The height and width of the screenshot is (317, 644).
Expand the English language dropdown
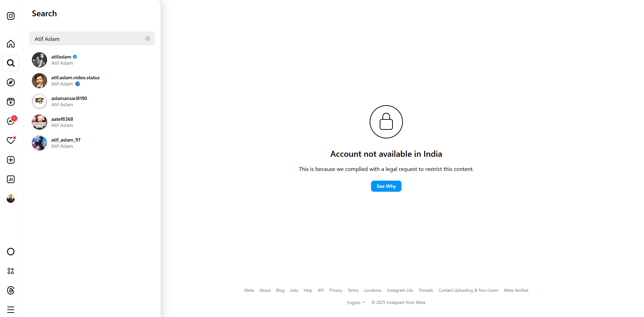356,302
